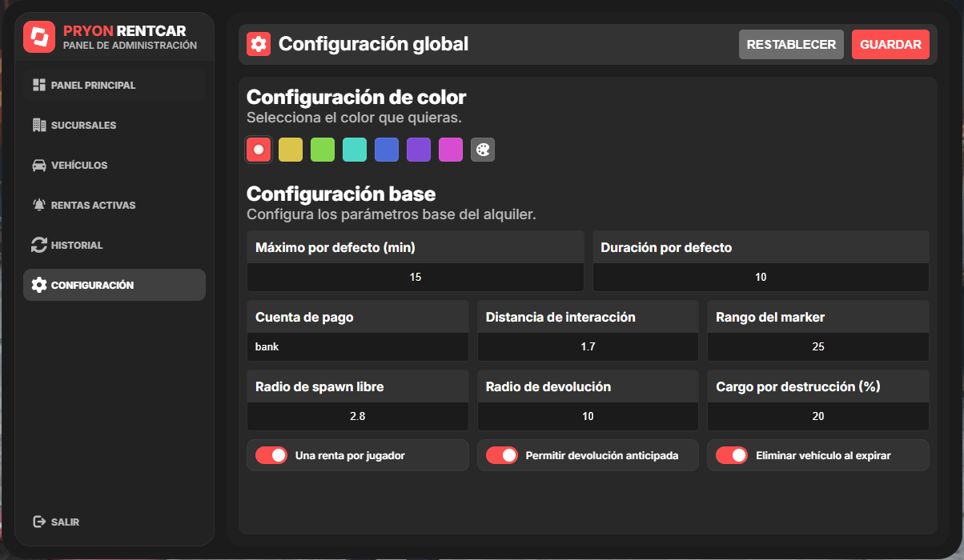Select the Vehículos car icon
964x560 pixels.
tap(38, 165)
